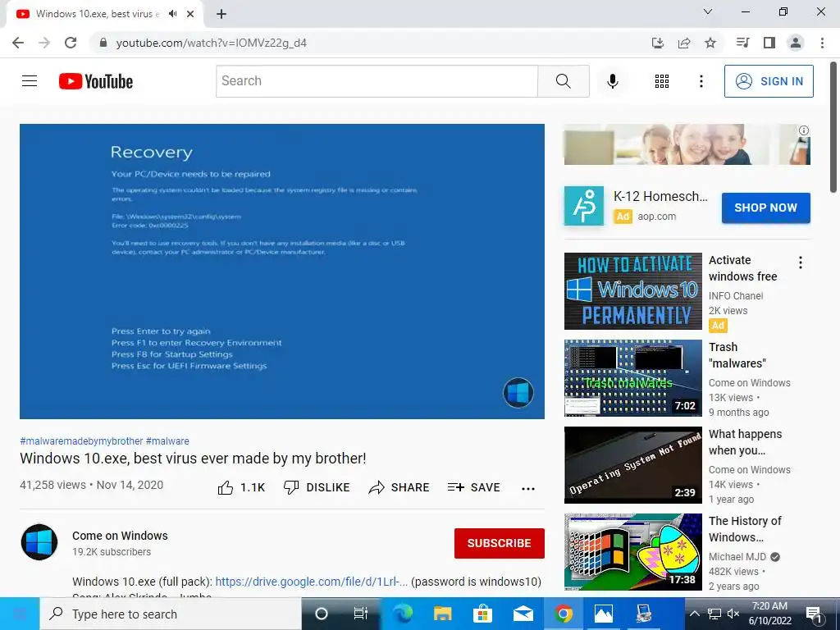The image size is (840, 630).
Task: Open YouTube settings three-dot menu
Action: click(x=701, y=81)
